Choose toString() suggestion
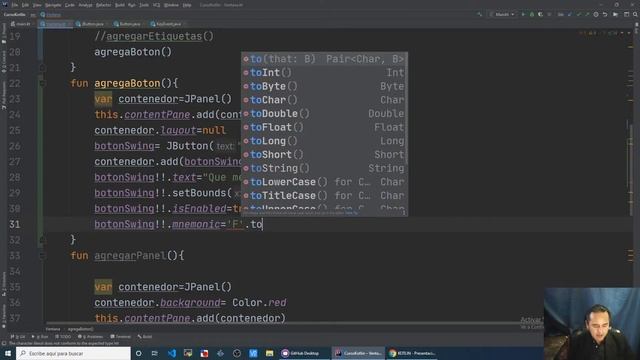Screen dimensions: 640x360 (324, 168)
